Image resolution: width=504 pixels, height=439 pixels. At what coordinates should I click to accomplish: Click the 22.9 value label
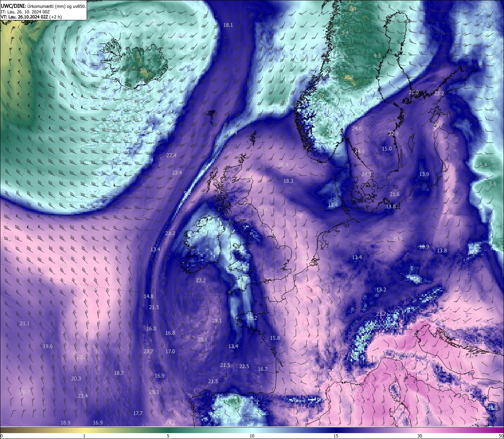(393, 133)
